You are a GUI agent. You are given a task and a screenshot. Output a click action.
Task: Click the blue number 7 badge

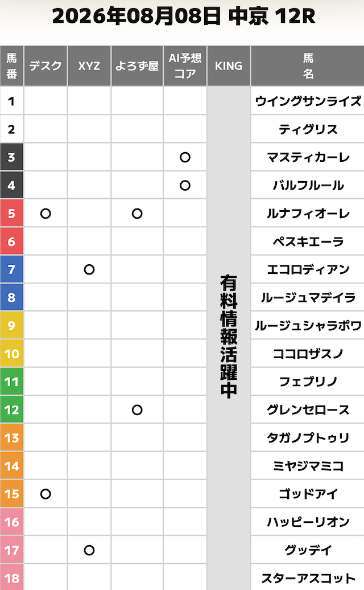click(11, 269)
